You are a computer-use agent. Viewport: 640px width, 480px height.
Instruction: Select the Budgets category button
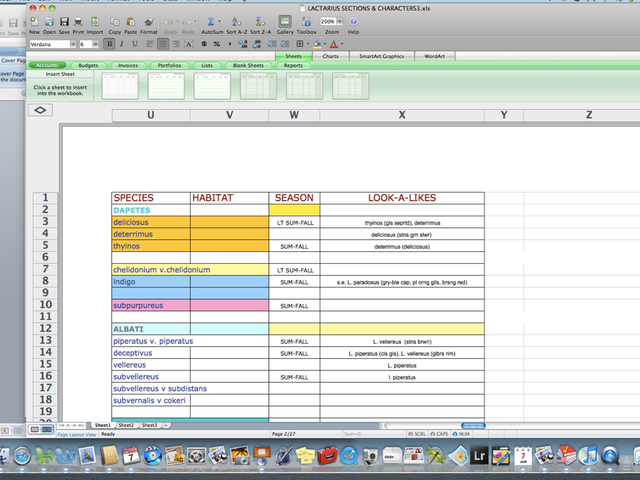pyautogui.click(x=88, y=65)
